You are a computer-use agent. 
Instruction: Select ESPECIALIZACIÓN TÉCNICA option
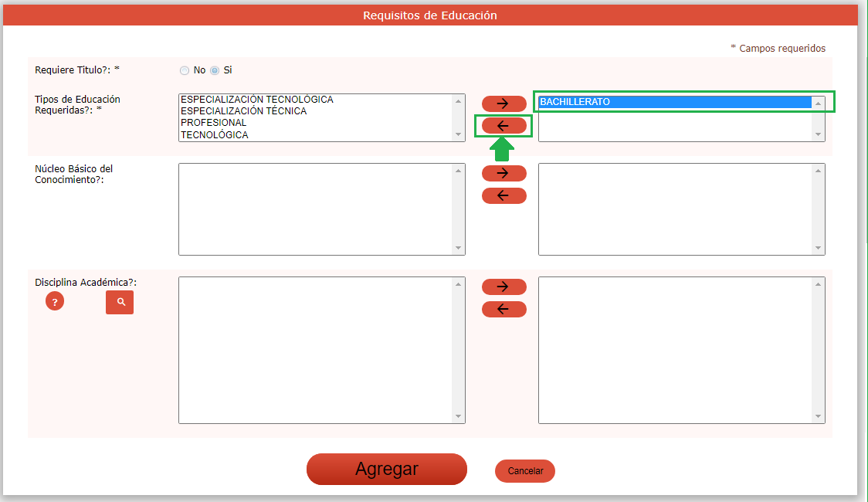(243, 111)
